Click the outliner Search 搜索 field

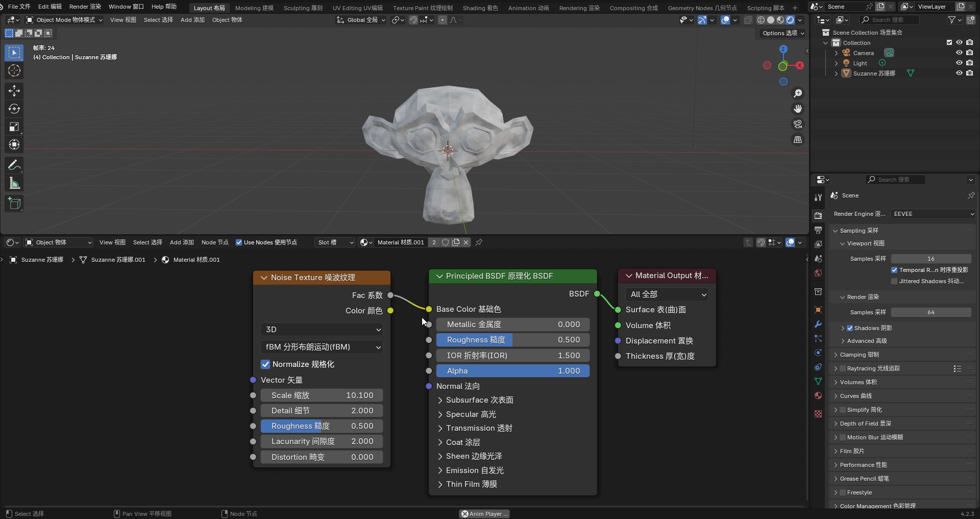890,20
